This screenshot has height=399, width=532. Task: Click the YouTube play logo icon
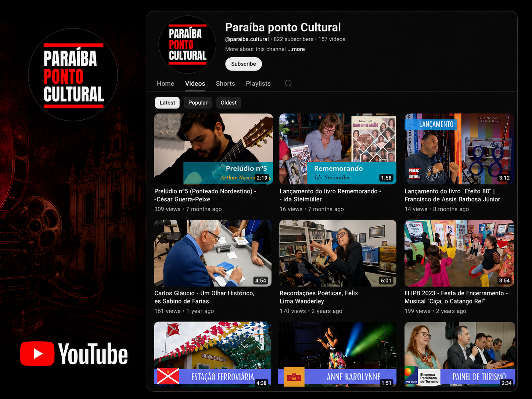pyautogui.click(x=37, y=353)
